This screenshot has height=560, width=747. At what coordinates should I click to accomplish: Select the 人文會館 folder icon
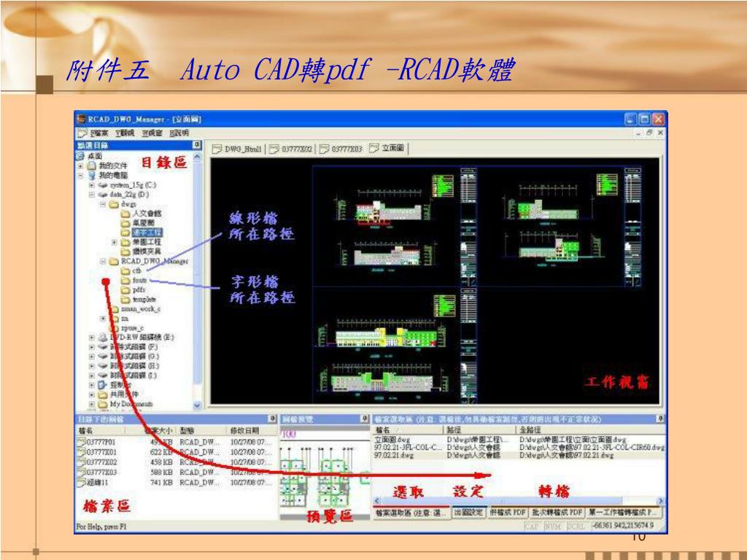[x=125, y=214]
